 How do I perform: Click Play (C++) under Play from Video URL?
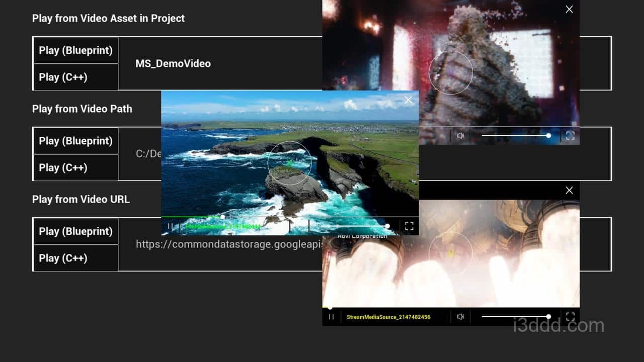coord(75,258)
